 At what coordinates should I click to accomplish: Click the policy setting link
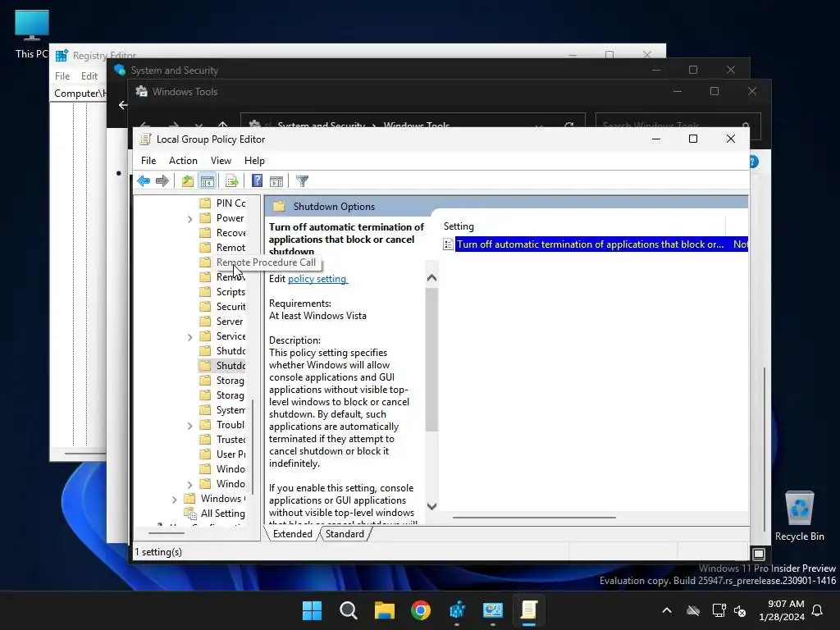(317, 279)
